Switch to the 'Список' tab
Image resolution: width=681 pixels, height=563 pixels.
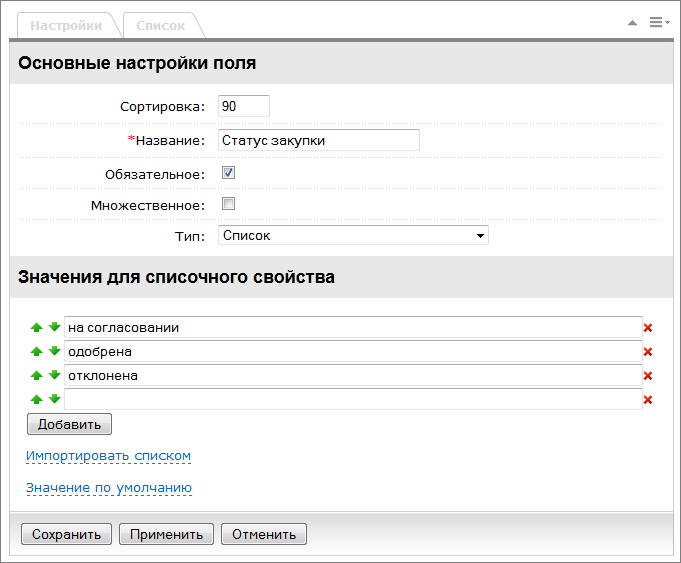161,26
